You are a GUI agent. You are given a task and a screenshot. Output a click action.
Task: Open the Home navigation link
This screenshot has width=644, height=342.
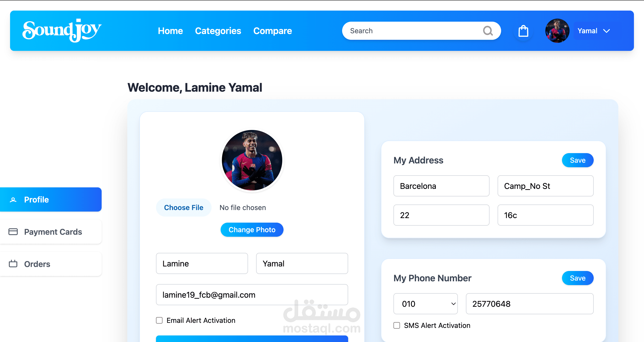(170, 31)
